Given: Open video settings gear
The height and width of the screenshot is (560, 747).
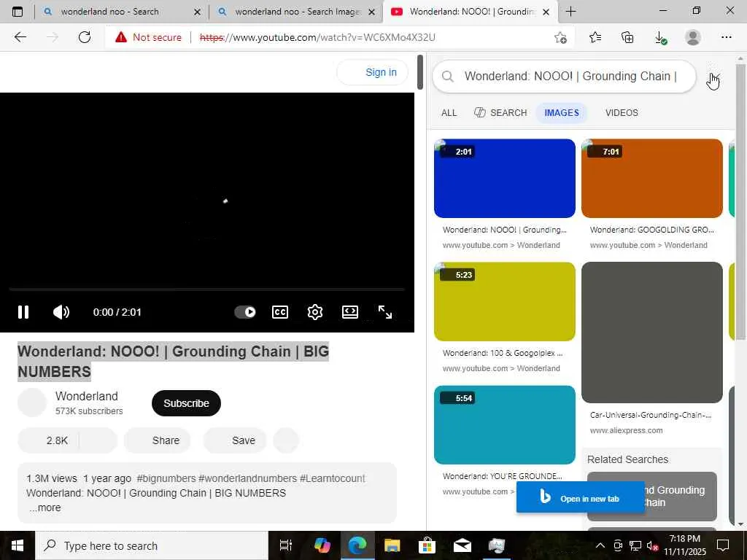Looking at the screenshot, I should pos(315,312).
